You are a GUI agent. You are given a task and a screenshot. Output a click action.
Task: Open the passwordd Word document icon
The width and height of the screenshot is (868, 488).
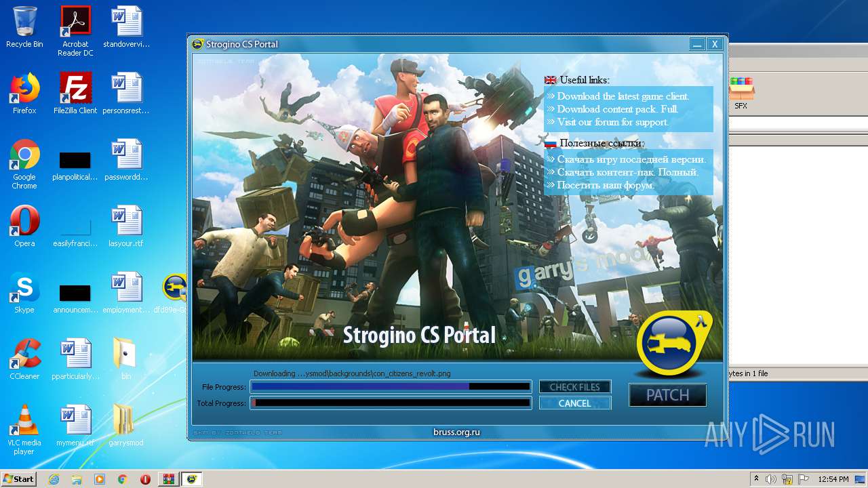click(126, 160)
